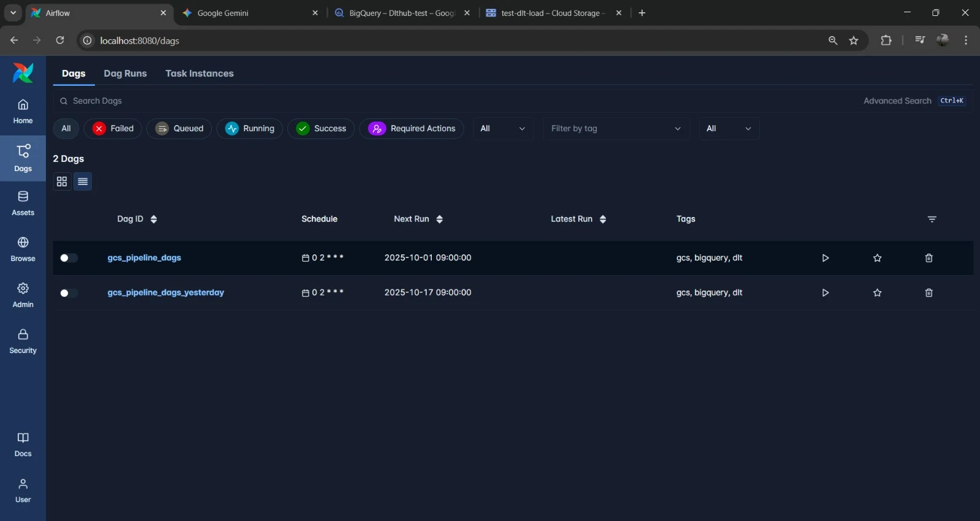Screen dimensions: 980x521
Task: Filter DAGs by Failed state
Action: coord(113,129)
